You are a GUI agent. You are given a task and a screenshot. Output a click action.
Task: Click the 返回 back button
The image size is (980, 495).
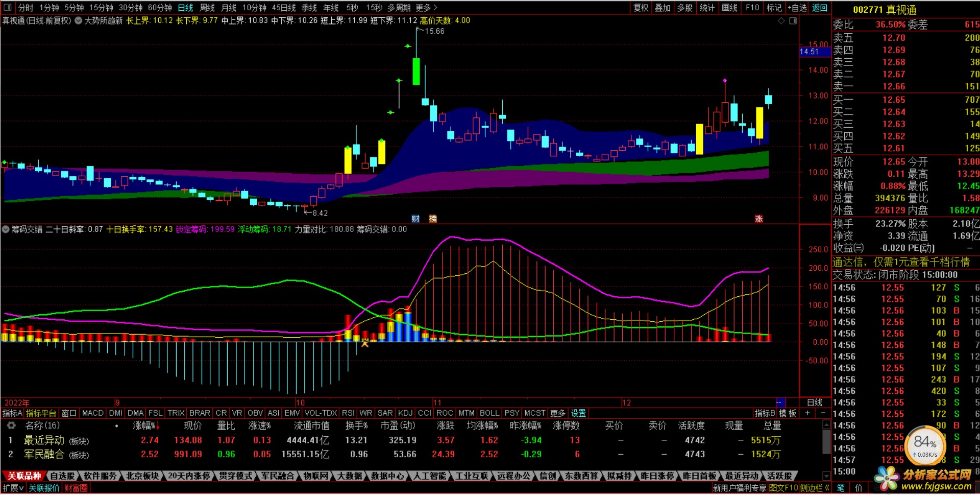[x=820, y=8]
